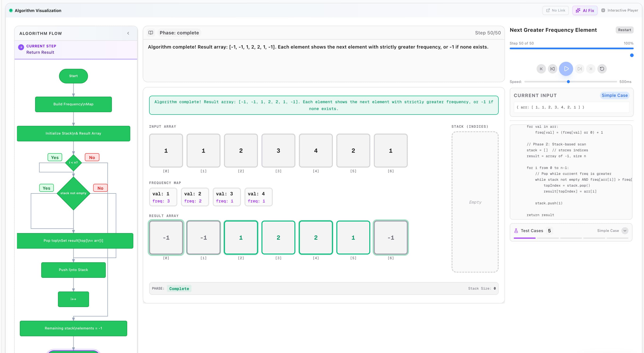Step back one step
The height and width of the screenshot is (353, 644).
(553, 69)
